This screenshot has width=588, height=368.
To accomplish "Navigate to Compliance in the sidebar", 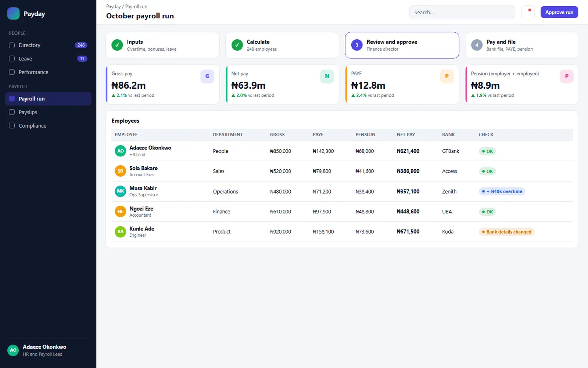I will [48, 125].
